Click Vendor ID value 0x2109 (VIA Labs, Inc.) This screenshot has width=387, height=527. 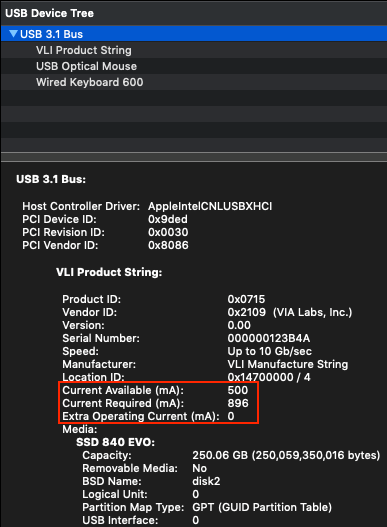[x=290, y=312]
